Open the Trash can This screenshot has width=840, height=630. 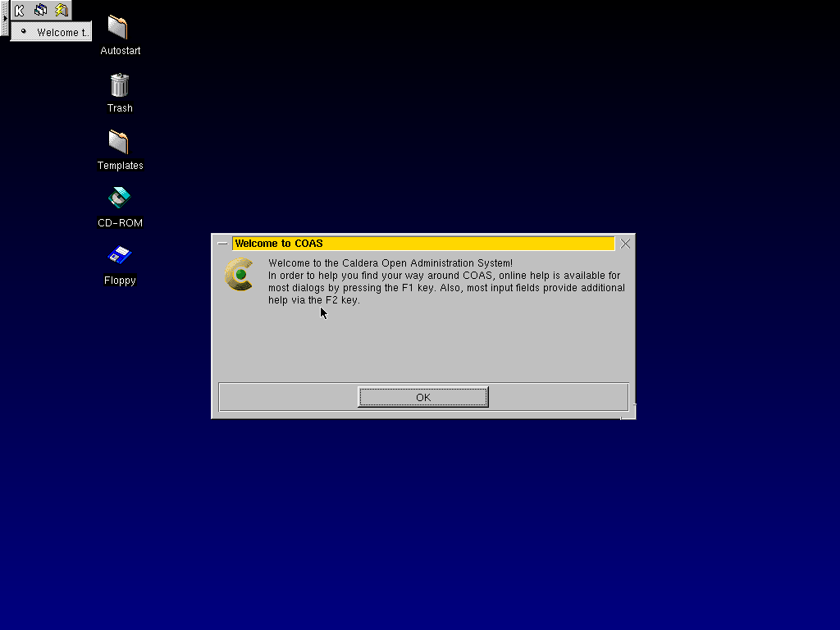pyautogui.click(x=120, y=84)
